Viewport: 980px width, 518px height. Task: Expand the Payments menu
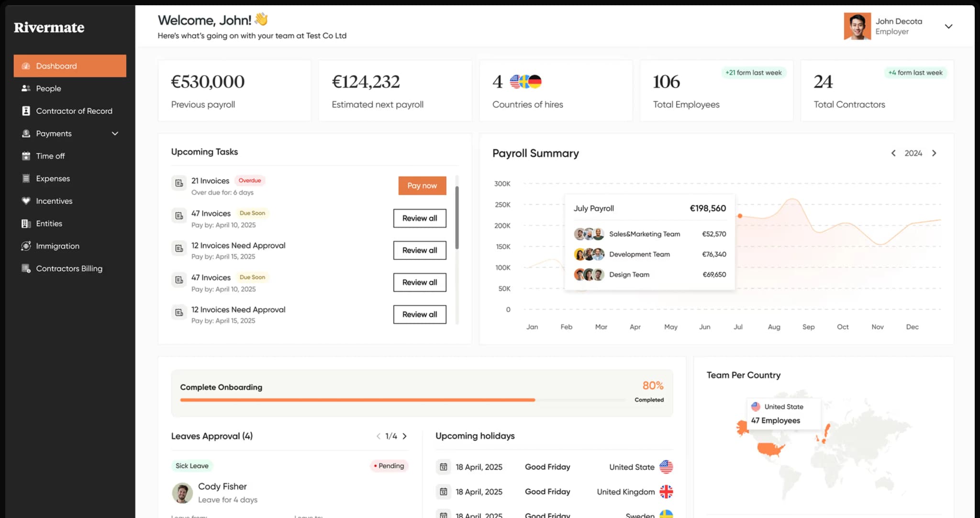[114, 133]
